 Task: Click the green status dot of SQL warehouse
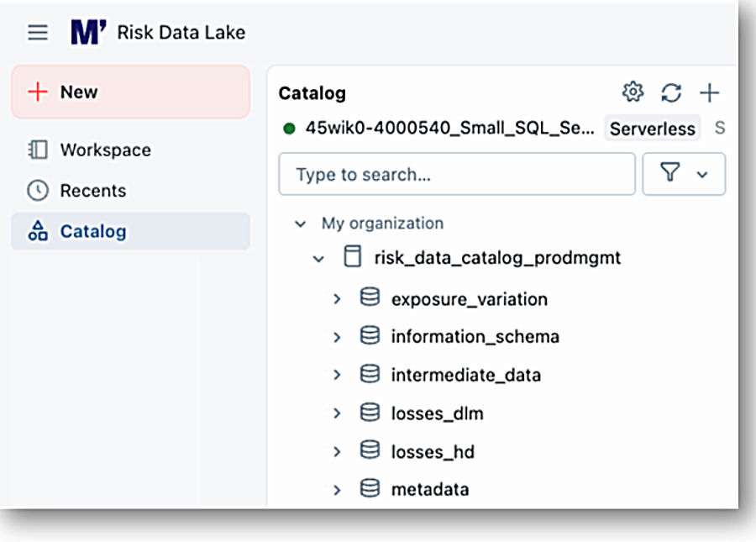coord(289,129)
